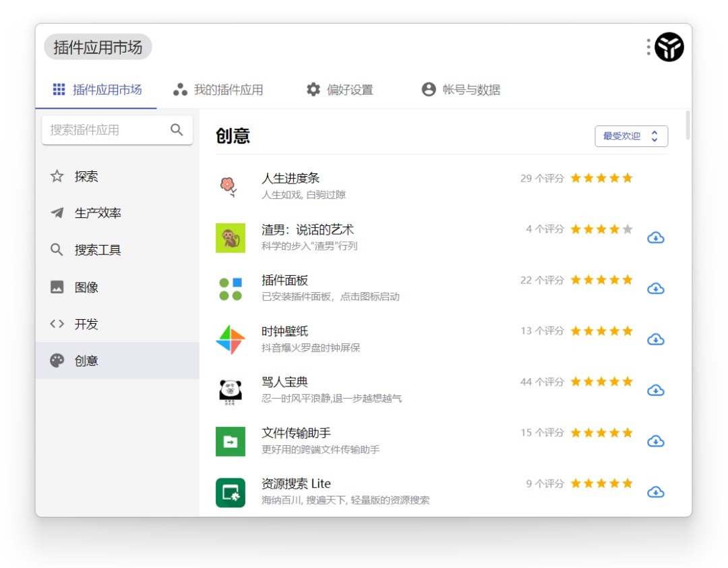This screenshot has width=728, height=568.
Task: Install 文件传输助手 using its cloud icon
Action: point(655,441)
